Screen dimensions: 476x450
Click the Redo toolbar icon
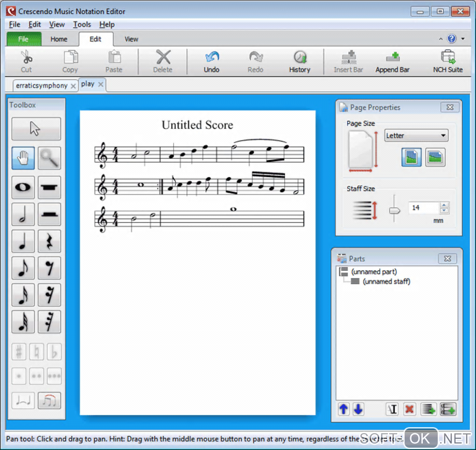(256, 57)
